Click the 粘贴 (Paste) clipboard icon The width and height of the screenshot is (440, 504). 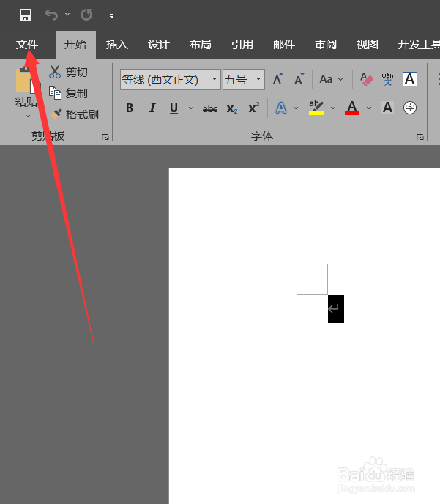pyautogui.click(x=27, y=81)
